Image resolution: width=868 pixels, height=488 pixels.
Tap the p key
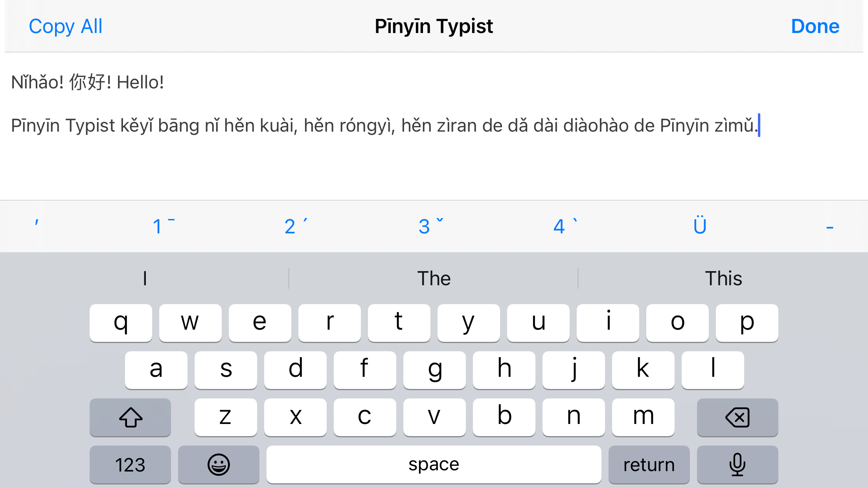pyautogui.click(x=747, y=323)
